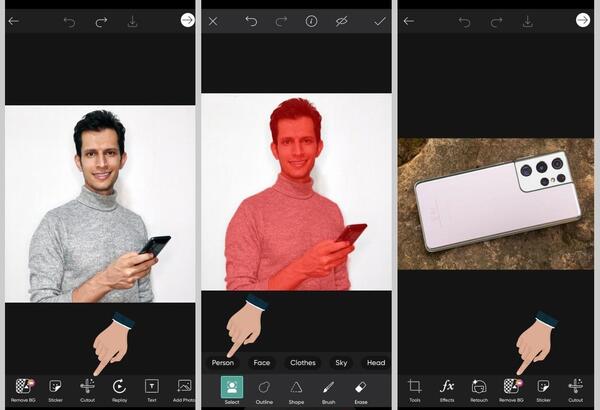Redo the selection in middle cutout screen

(x=281, y=21)
